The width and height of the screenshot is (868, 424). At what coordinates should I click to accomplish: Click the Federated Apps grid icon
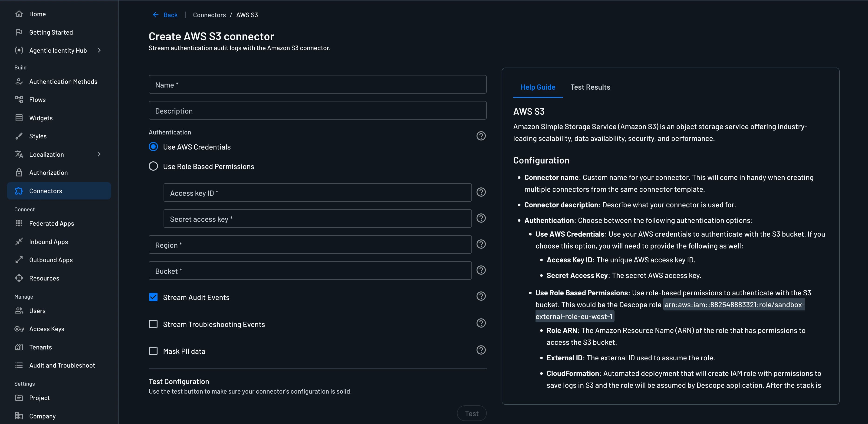point(19,223)
